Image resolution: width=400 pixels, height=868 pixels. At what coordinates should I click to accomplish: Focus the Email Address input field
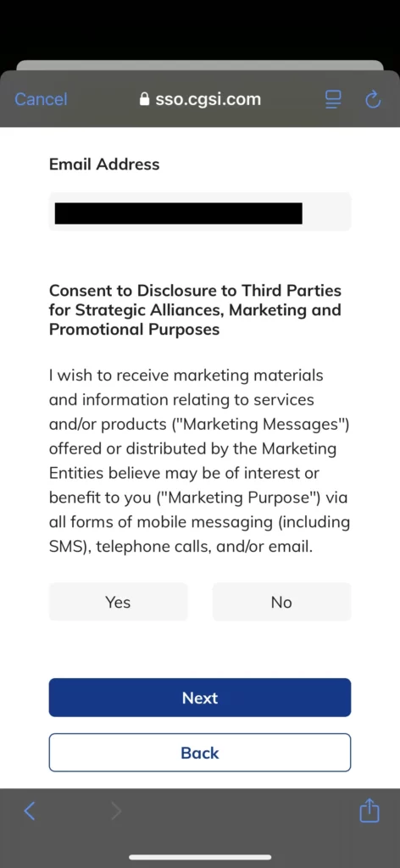tap(200, 211)
